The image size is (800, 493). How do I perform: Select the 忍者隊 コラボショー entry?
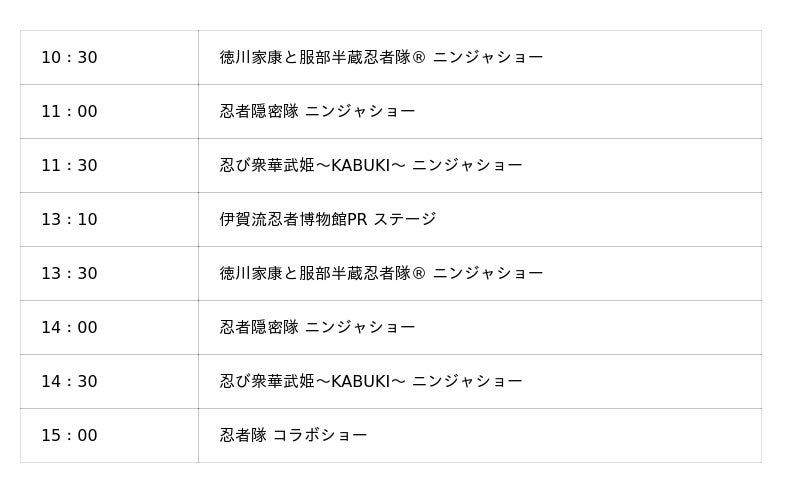point(293,436)
